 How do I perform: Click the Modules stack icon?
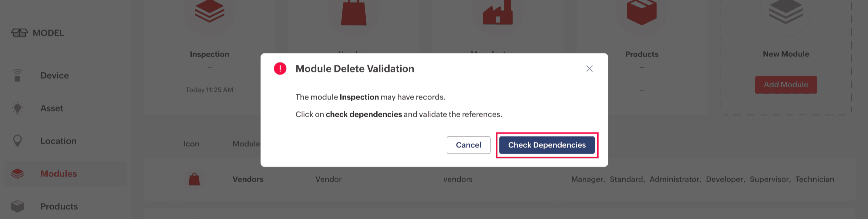tap(18, 174)
